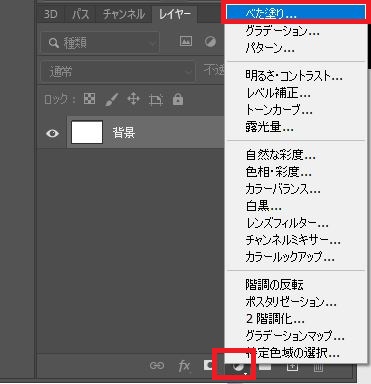Select 特定色域の選択… menu item
The width and height of the screenshot is (371, 384).
tap(296, 353)
